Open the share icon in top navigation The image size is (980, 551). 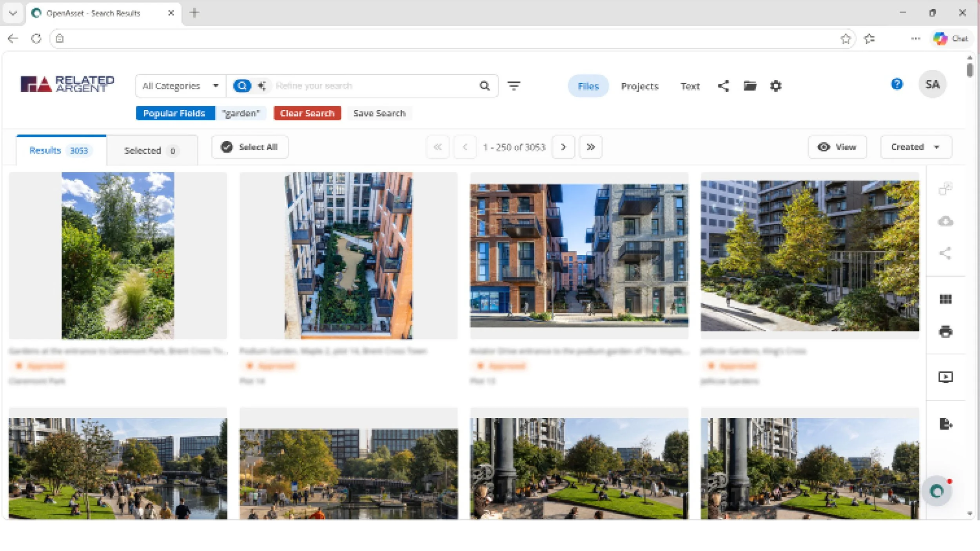point(723,86)
